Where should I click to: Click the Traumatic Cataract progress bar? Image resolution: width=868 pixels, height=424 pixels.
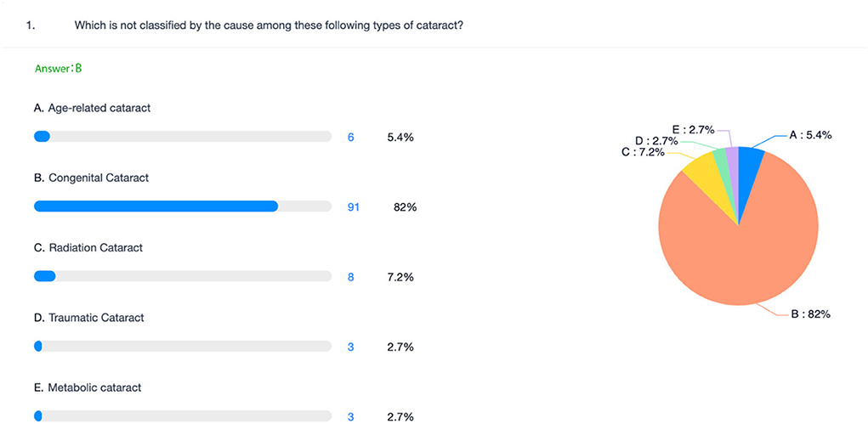[183, 346]
